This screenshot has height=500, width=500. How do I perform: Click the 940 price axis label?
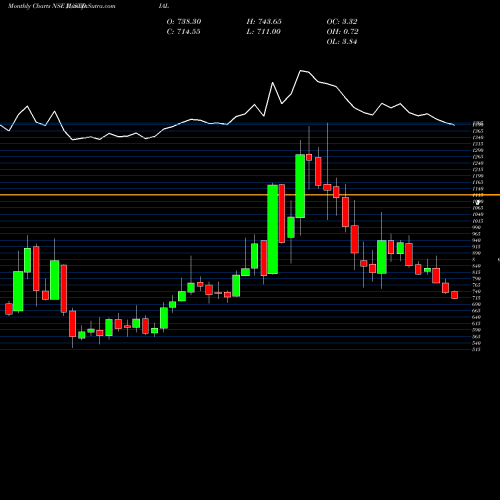(477, 240)
